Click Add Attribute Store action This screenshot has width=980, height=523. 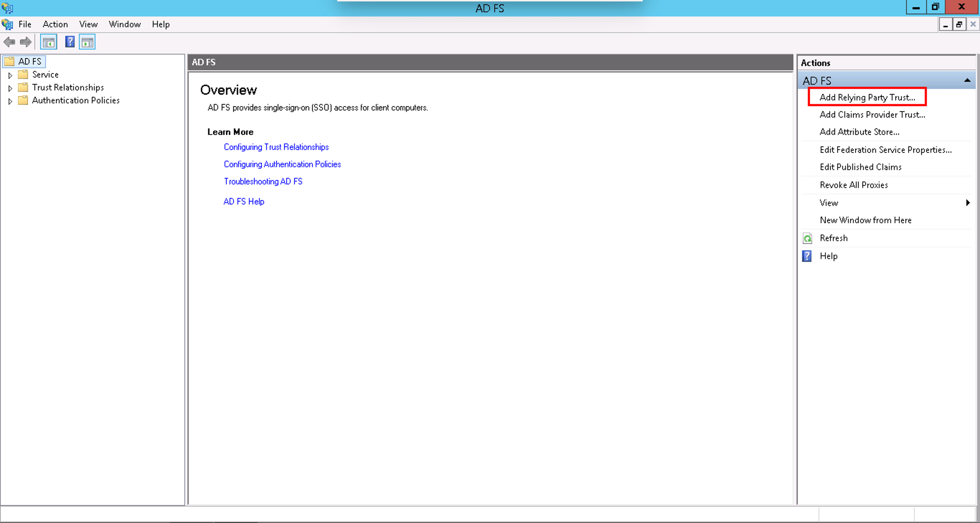coord(859,132)
